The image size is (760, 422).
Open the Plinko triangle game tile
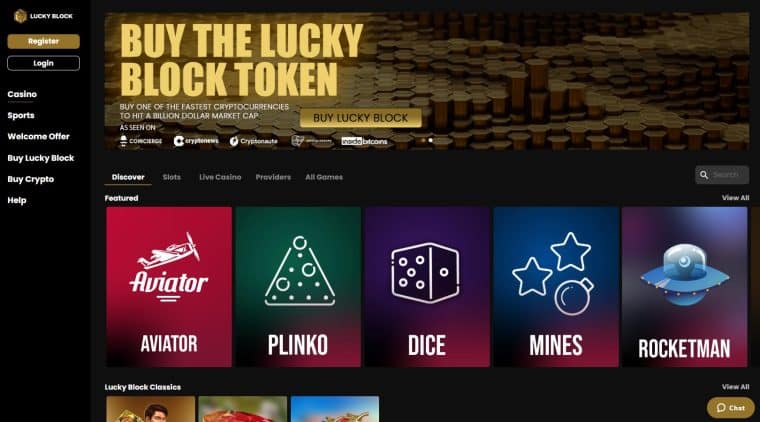pos(298,287)
